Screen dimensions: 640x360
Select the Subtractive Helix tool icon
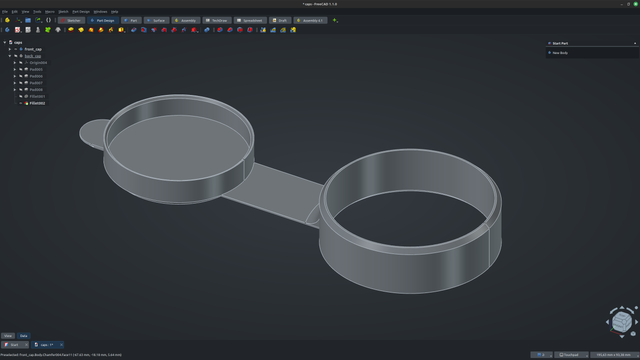184,30
